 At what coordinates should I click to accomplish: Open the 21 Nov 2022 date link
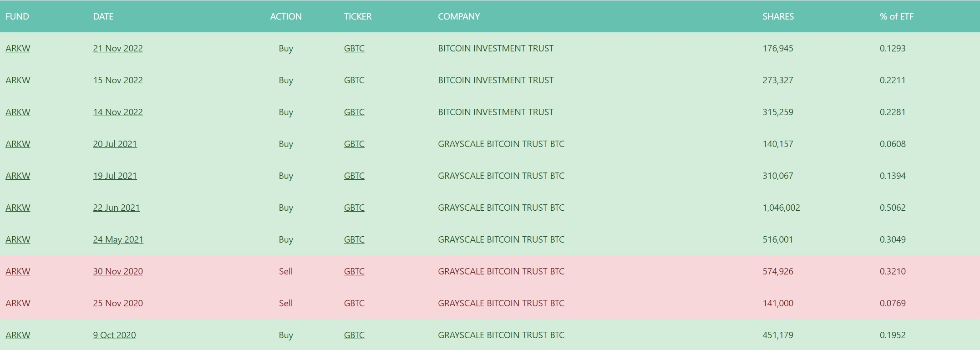(118, 48)
